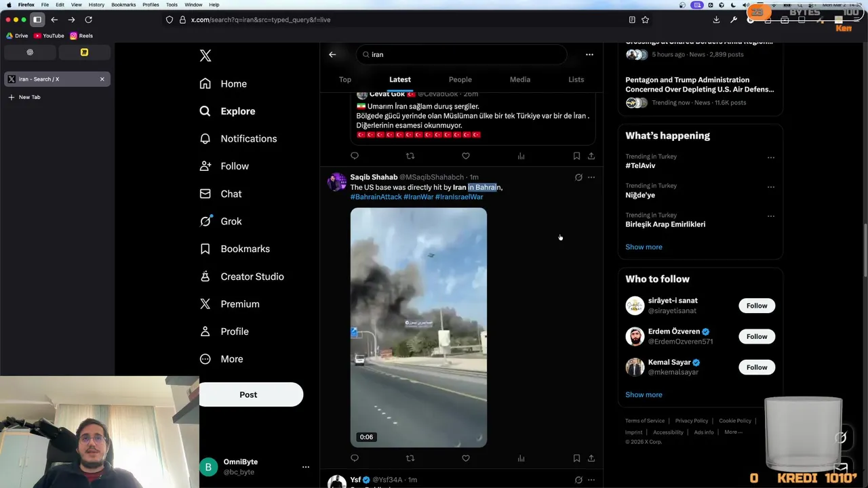Bookmark this page with star icon

click(645, 20)
